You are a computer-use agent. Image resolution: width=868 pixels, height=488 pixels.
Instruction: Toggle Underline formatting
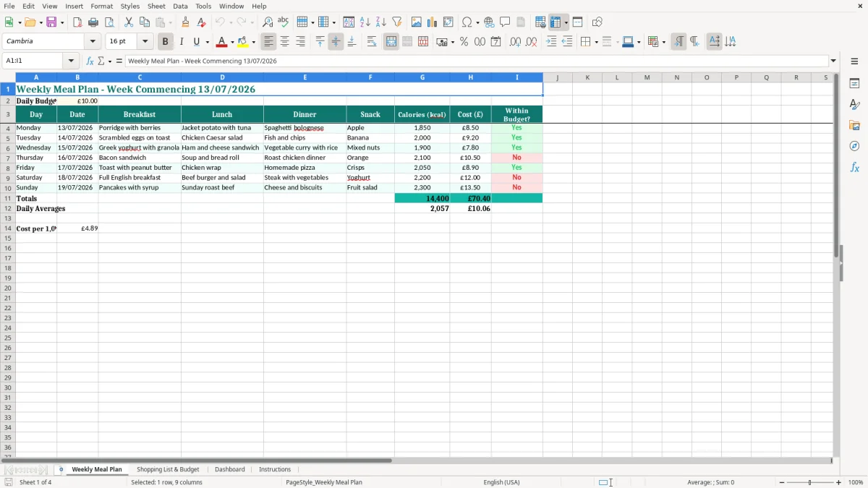coord(196,42)
